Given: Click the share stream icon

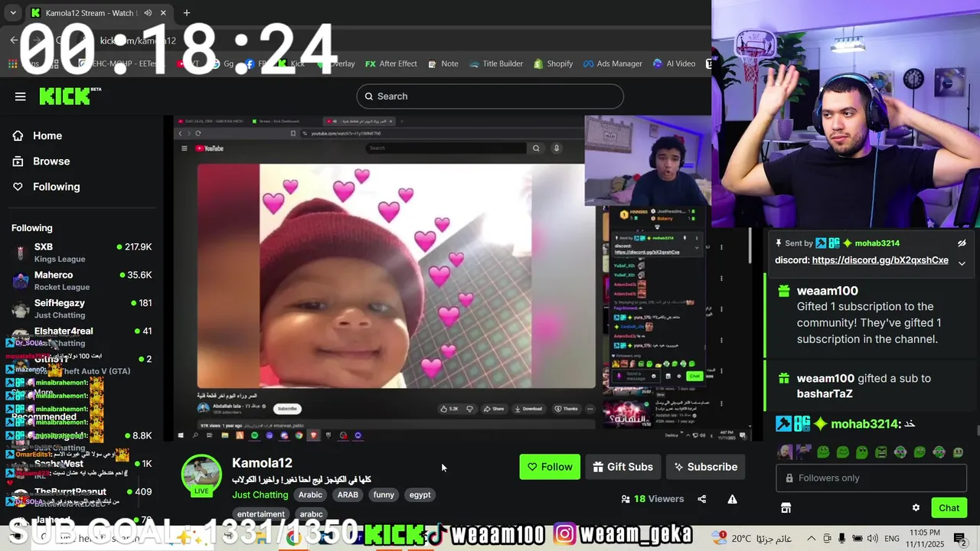Looking at the screenshot, I should 702,499.
